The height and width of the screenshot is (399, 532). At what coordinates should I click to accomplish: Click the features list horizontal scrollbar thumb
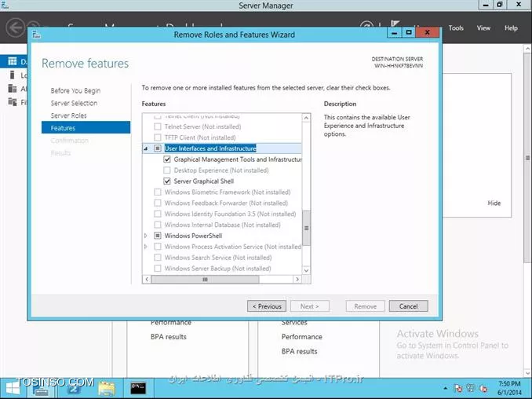pyautogui.click(x=205, y=279)
